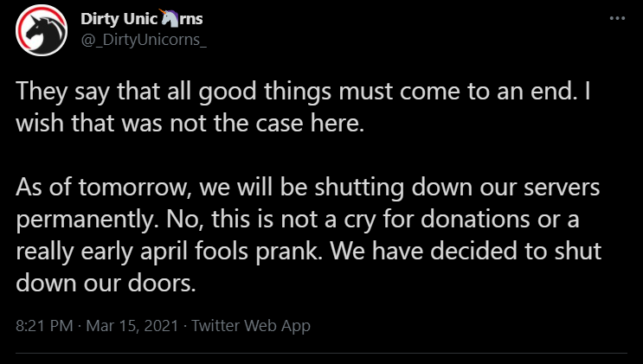The width and height of the screenshot is (643, 364).
Task: Click the 8:21 PM timestamp
Action: pyautogui.click(x=43, y=326)
